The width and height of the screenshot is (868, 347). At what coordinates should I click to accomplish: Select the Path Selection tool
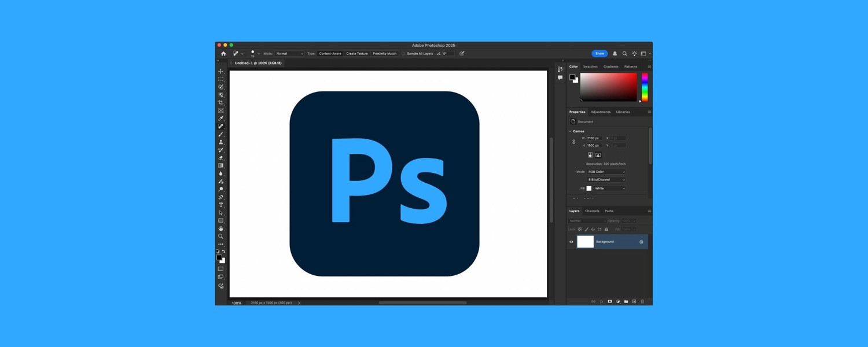click(220, 213)
